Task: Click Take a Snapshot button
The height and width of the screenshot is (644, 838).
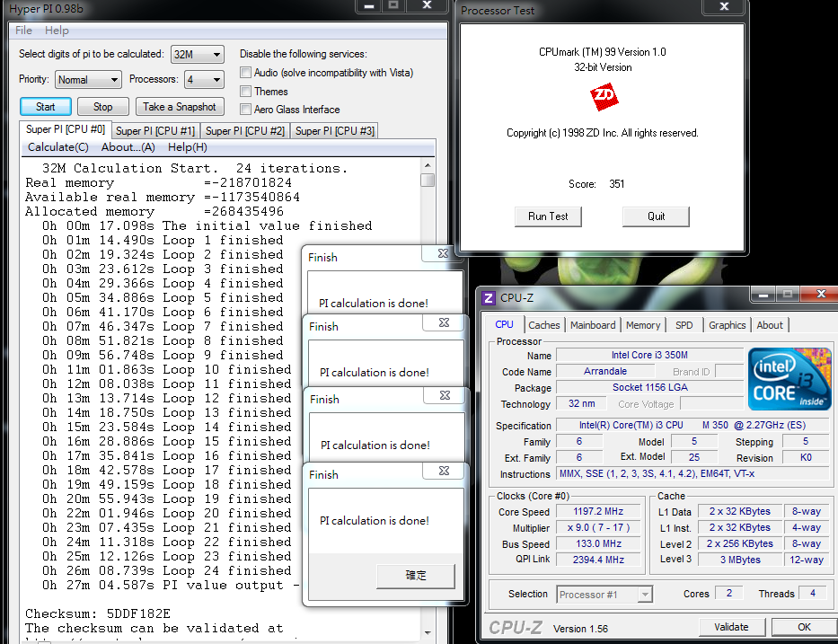Action: coord(180,106)
